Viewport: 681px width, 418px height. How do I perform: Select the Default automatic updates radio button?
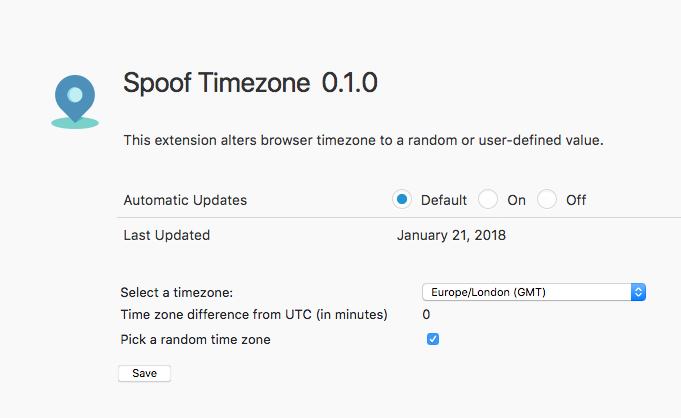click(402, 199)
